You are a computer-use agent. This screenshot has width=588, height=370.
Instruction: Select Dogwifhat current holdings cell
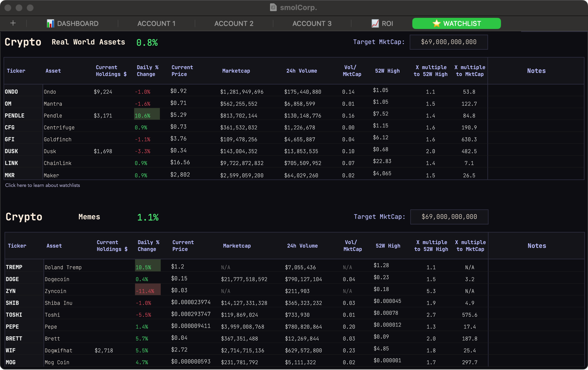click(x=104, y=350)
